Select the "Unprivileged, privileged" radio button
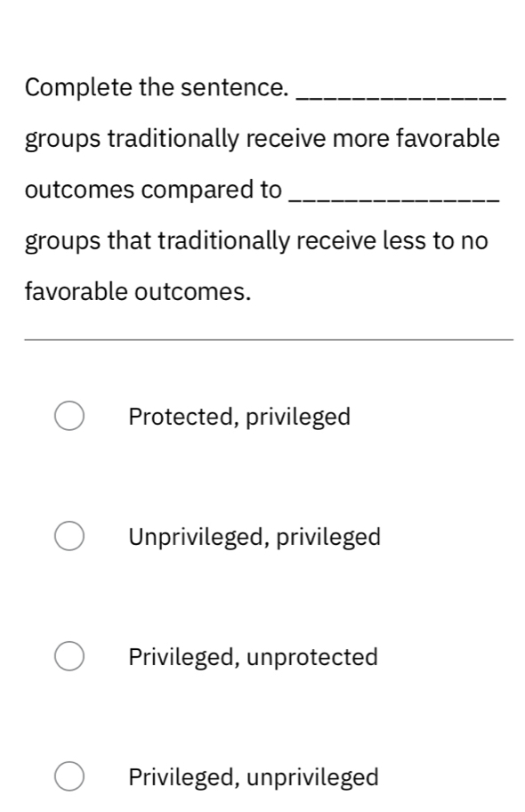The width and height of the screenshot is (525, 812). coord(69,534)
